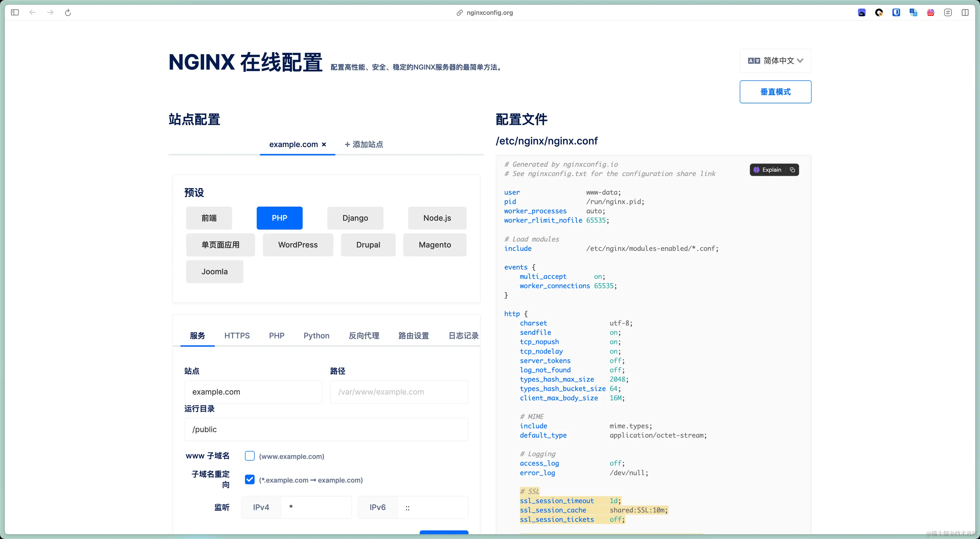This screenshot has width=980, height=539.
Task: Choose the WordPress preset
Action: point(298,245)
